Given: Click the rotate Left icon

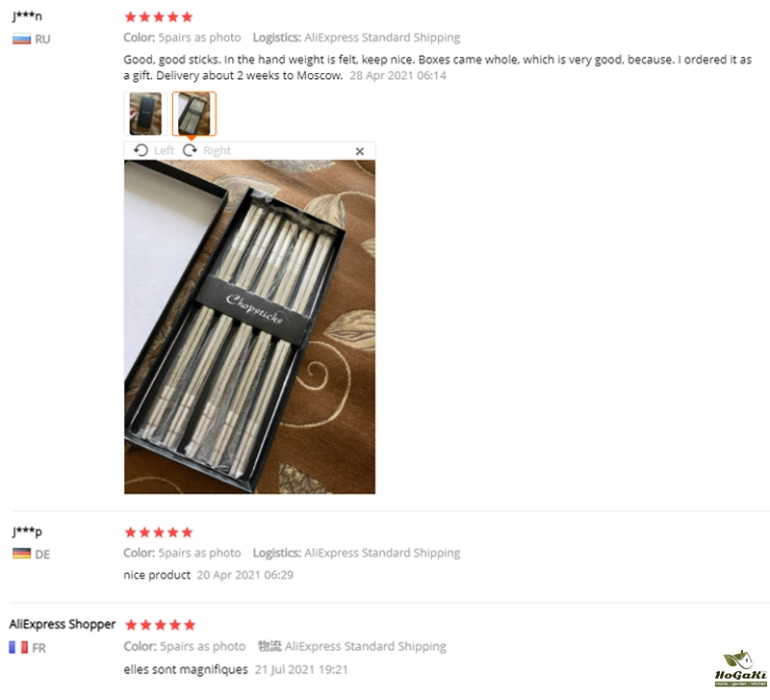Looking at the screenshot, I should [x=141, y=150].
